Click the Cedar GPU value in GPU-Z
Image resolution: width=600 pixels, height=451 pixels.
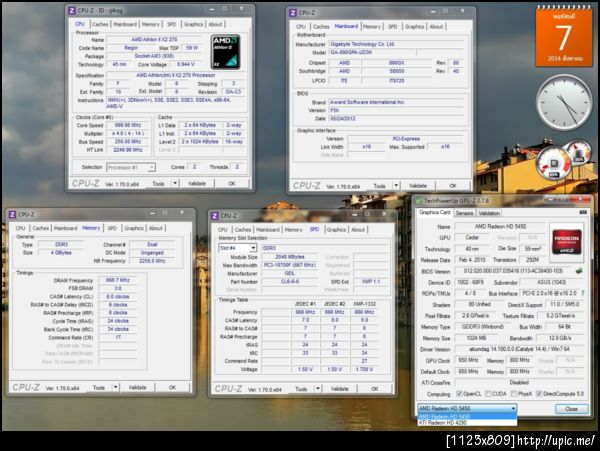click(472, 238)
